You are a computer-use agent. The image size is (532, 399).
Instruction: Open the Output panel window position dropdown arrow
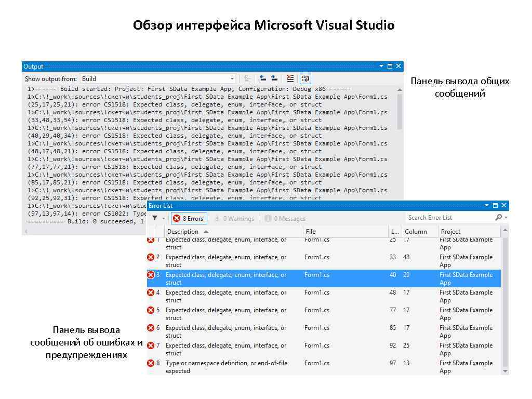381,66
